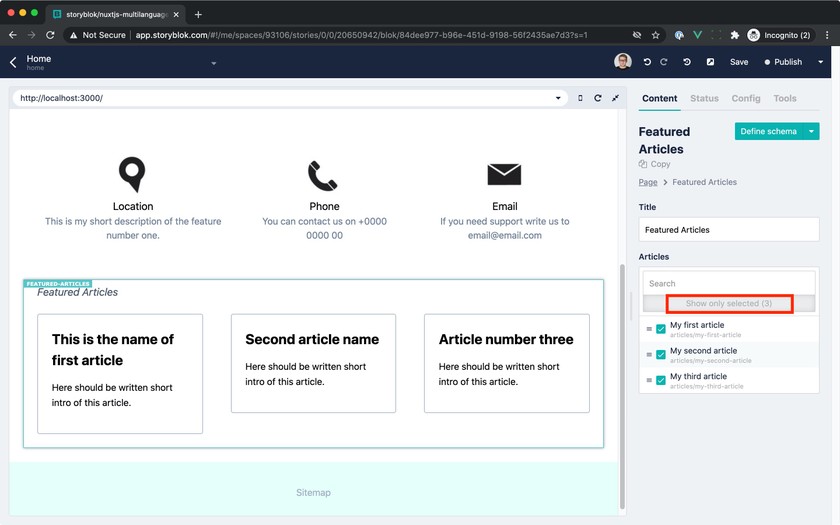
Task: Click the Article number three card
Action: (x=507, y=363)
